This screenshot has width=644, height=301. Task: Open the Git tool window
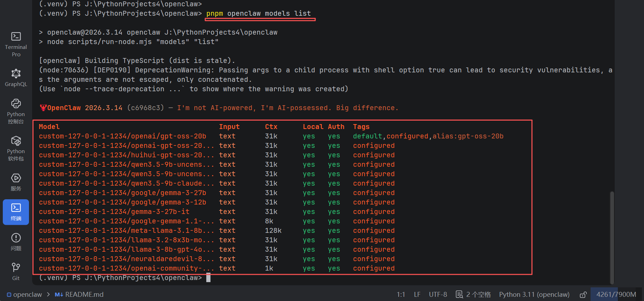[16, 272]
